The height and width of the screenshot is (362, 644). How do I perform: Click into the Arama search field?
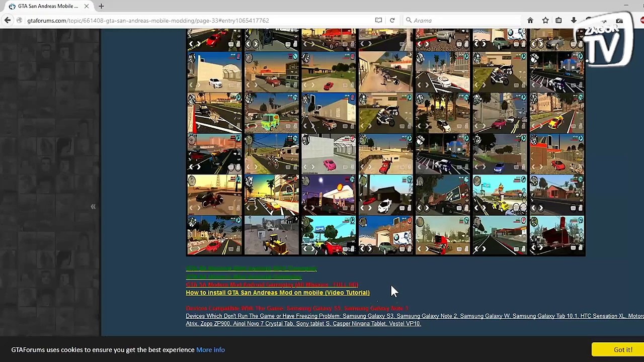tap(463, 21)
